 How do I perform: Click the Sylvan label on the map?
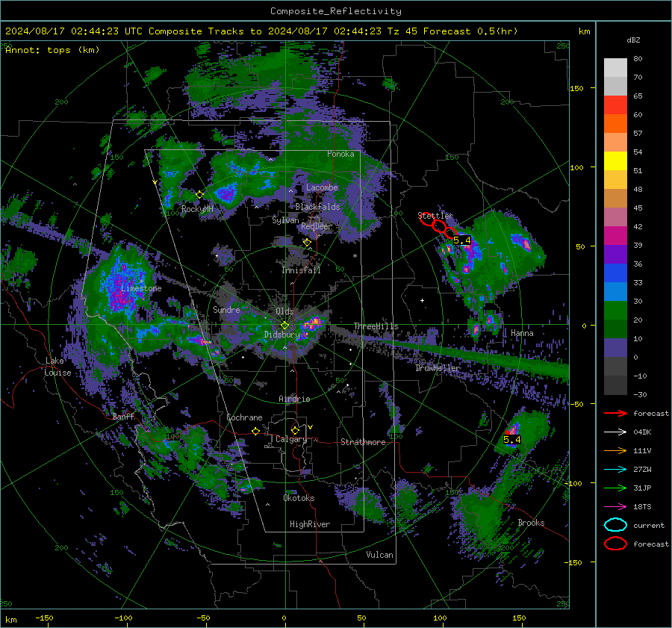coord(285,220)
